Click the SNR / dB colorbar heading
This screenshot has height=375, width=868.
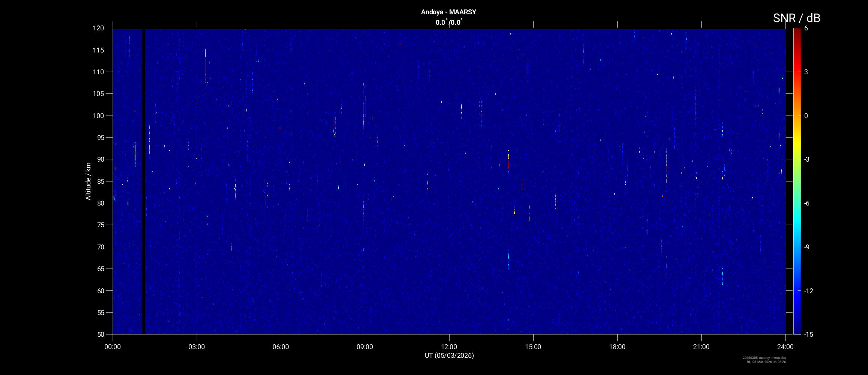796,18
